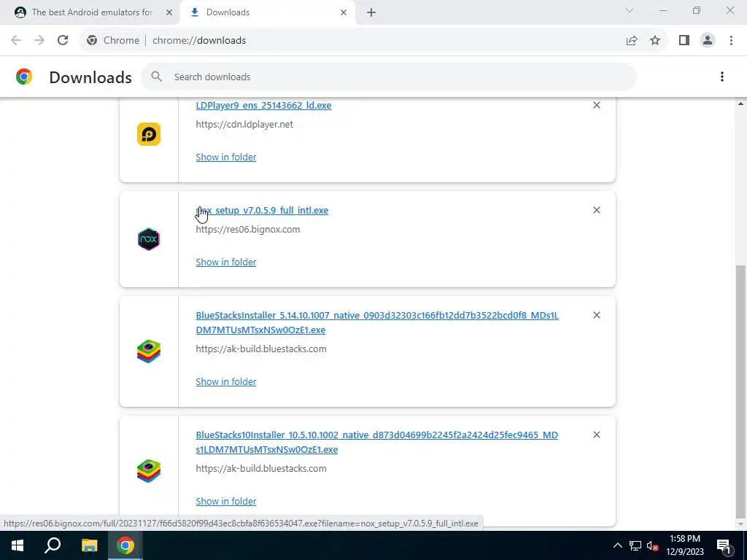Image resolution: width=747 pixels, height=560 pixels.
Task: Open Windows taskbar search
Action: tap(53, 545)
